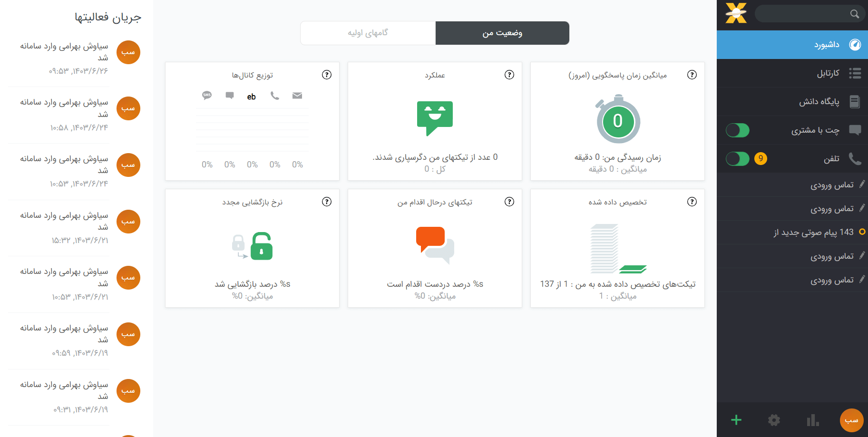Viewport: 868px width, 437px height.
Task: Click the orange 9 notification badge
Action: (761, 159)
